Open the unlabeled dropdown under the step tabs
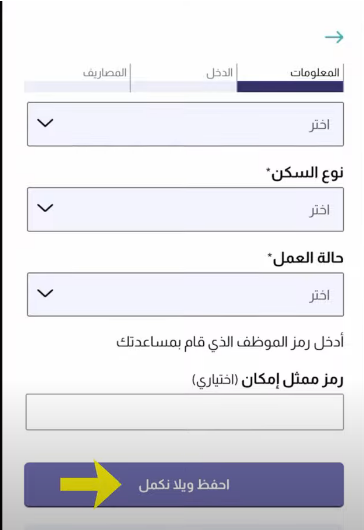This screenshot has height=530, width=364. click(185, 124)
